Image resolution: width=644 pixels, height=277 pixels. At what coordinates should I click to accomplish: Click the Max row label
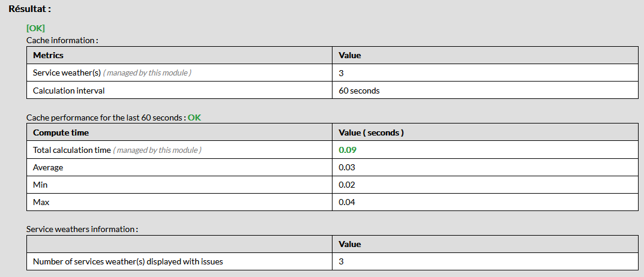click(41, 202)
